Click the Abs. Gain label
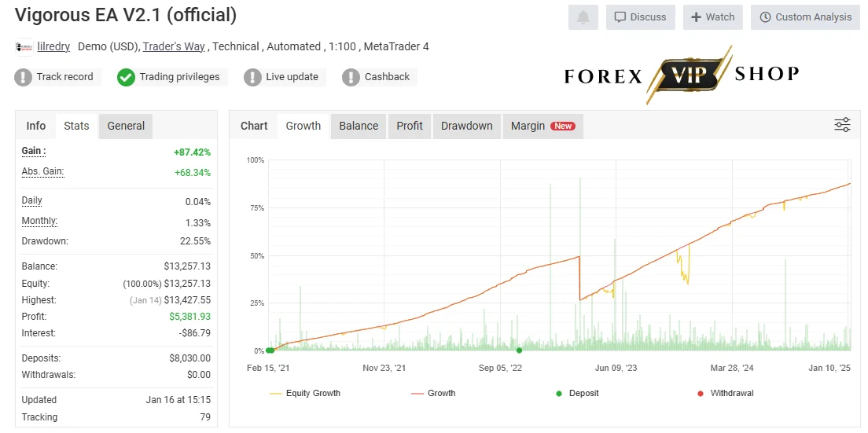Image resolution: width=868 pixels, height=433 pixels. [x=43, y=171]
